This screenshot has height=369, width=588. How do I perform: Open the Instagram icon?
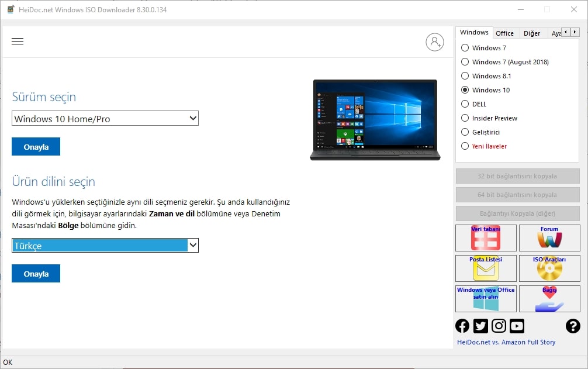(499, 326)
